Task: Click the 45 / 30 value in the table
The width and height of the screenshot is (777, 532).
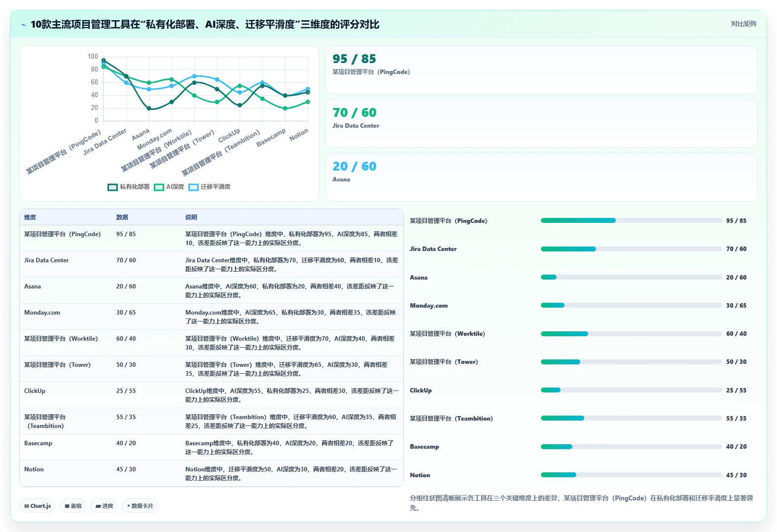Action: coord(126,469)
